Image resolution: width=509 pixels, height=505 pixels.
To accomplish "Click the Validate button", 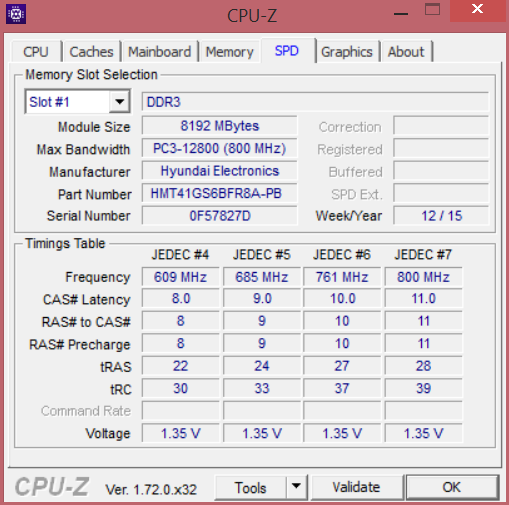I will (356, 487).
